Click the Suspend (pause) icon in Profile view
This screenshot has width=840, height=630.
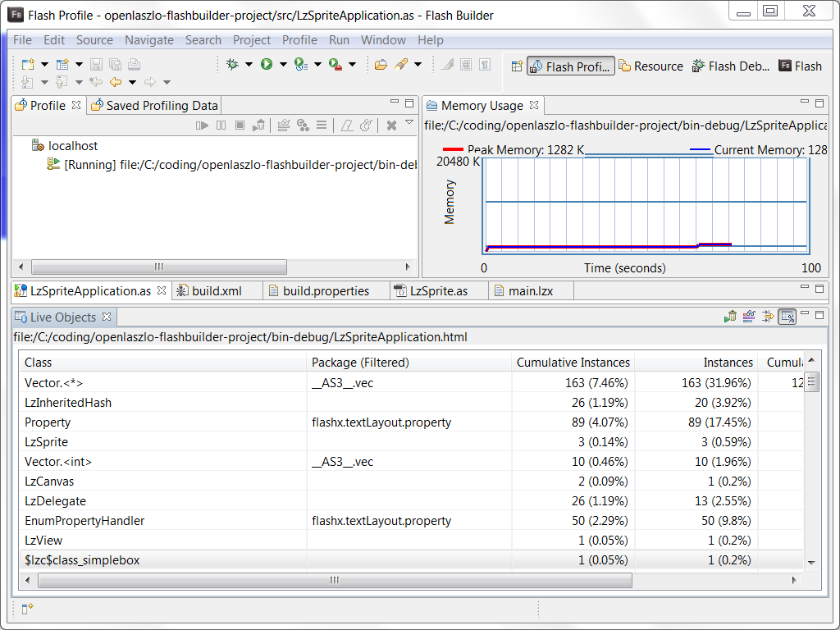pos(221,126)
